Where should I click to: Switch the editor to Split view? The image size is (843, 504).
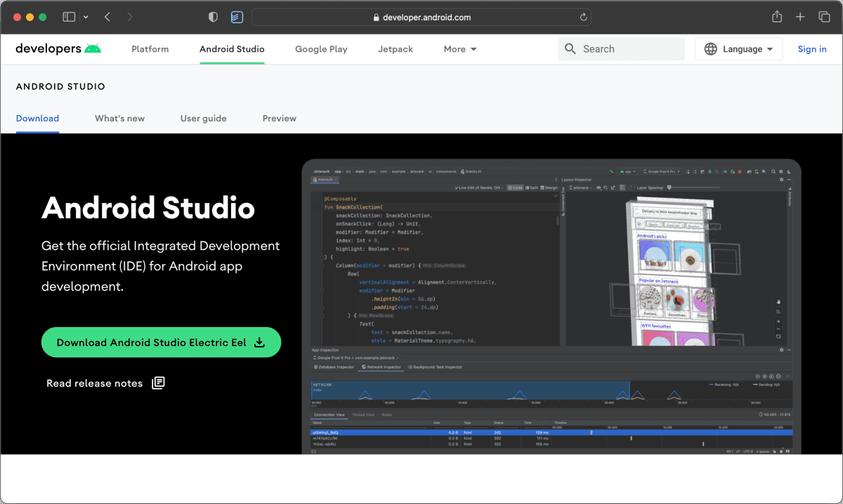[532, 188]
